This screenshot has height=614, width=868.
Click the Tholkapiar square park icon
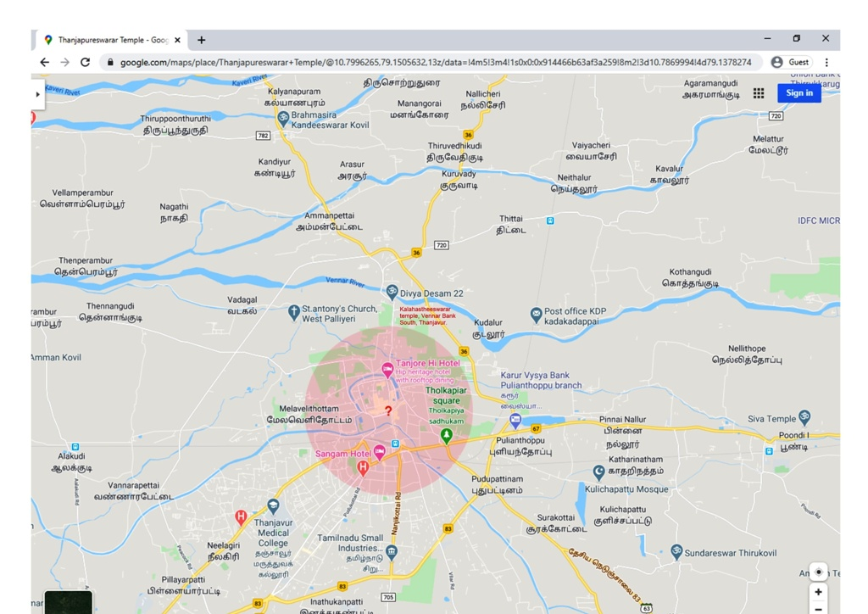pos(446,435)
